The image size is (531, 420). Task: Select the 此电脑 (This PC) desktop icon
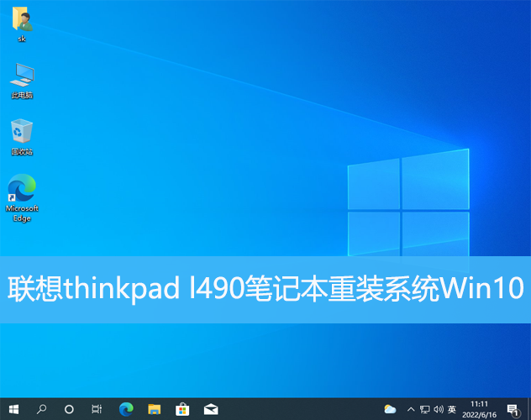[x=22, y=80]
